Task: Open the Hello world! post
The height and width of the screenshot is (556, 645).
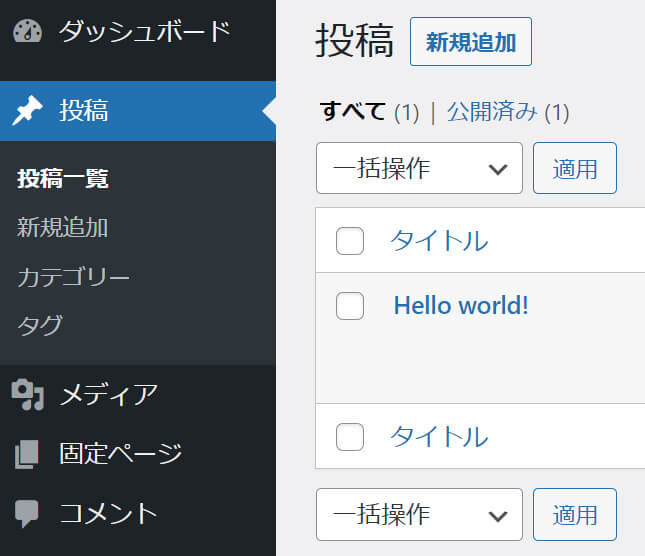Action: point(461,305)
